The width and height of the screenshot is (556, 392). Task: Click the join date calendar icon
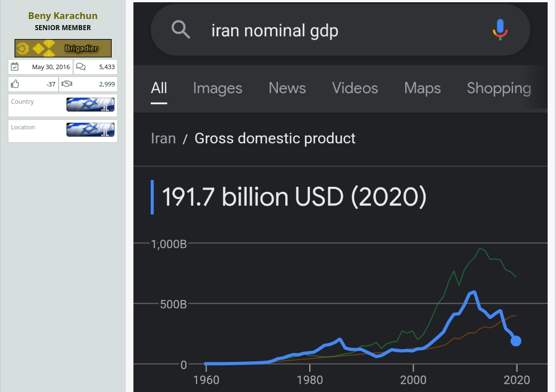click(15, 66)
